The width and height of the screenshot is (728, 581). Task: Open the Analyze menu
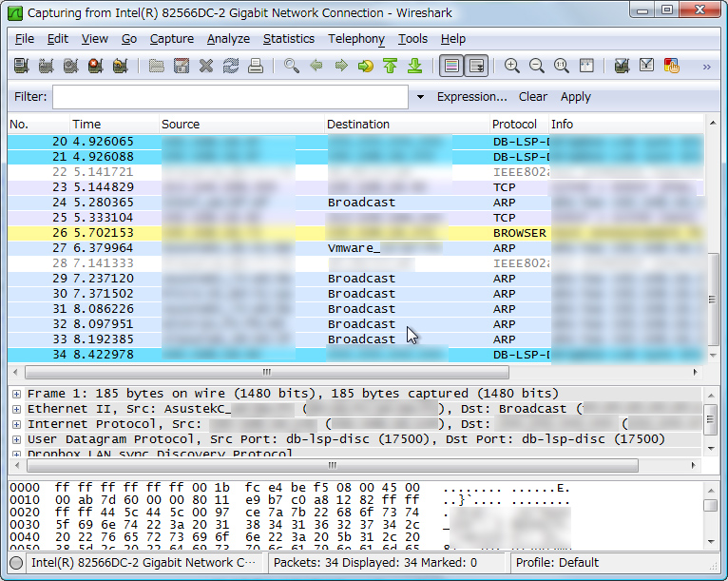pos(228,39)
